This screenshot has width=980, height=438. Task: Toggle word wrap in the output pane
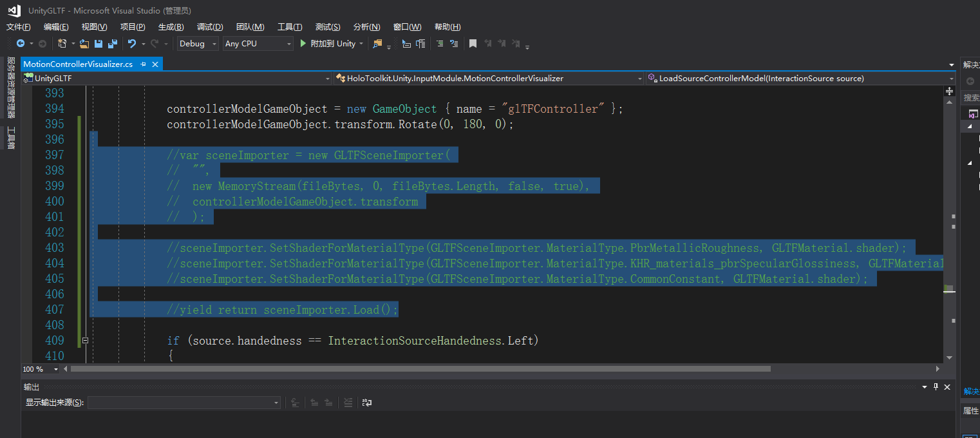[366, 403]
